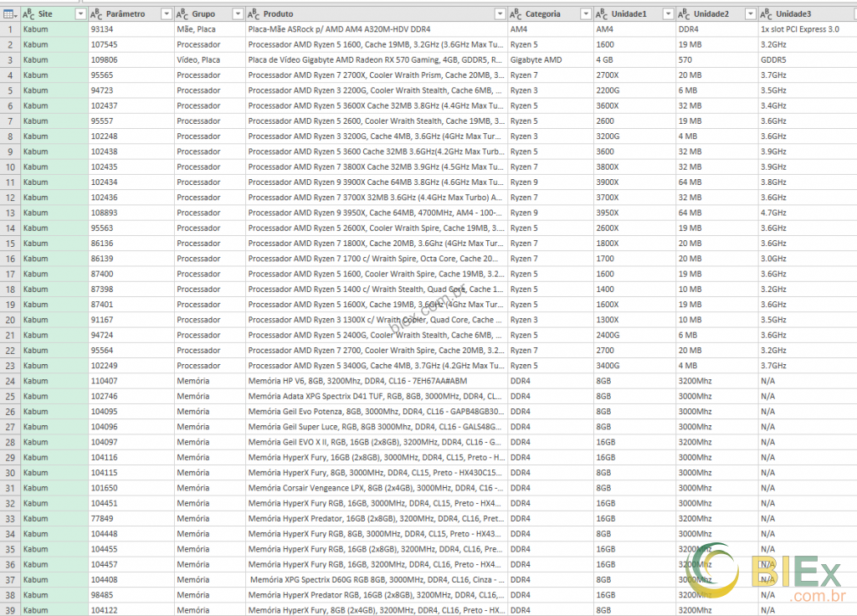Select row number 1
This screenshot has height=616, width=857.
pos(10,29)
